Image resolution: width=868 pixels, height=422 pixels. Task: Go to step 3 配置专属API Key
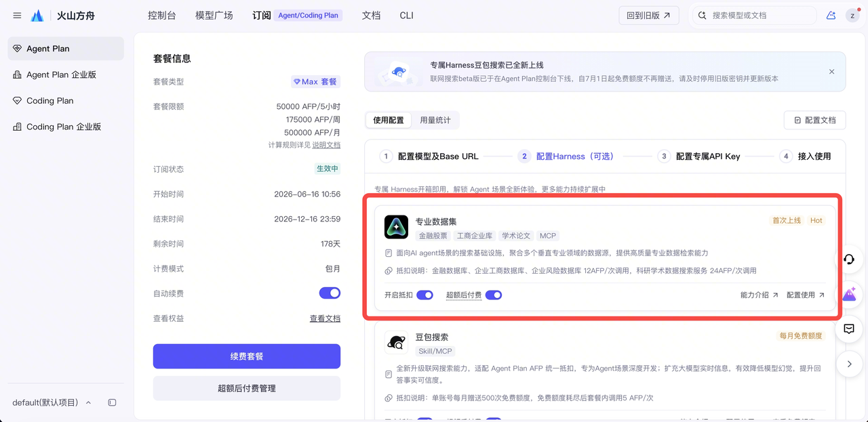pyautogui.click(x=698, y=156)
